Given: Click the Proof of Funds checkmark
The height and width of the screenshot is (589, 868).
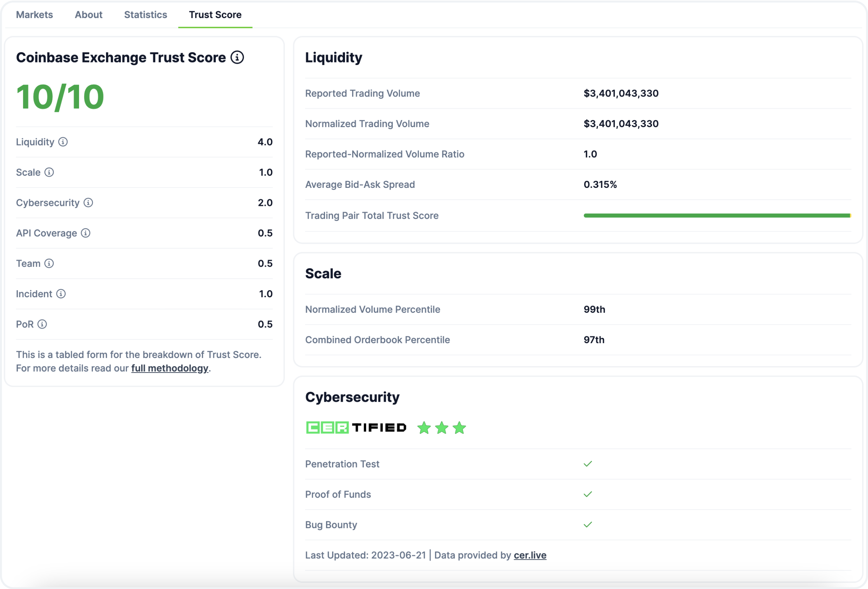Looking at the screenshot, I should coord(587,494).
